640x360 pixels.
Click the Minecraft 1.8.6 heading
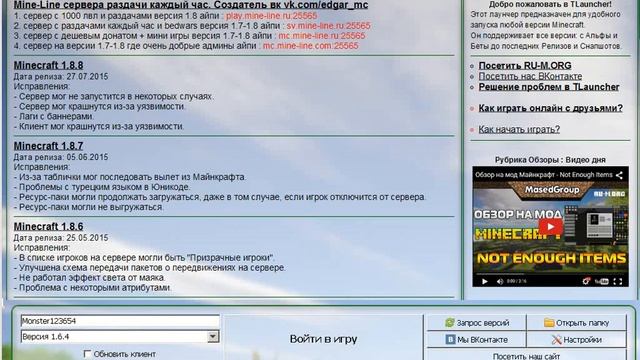(49, 227)
